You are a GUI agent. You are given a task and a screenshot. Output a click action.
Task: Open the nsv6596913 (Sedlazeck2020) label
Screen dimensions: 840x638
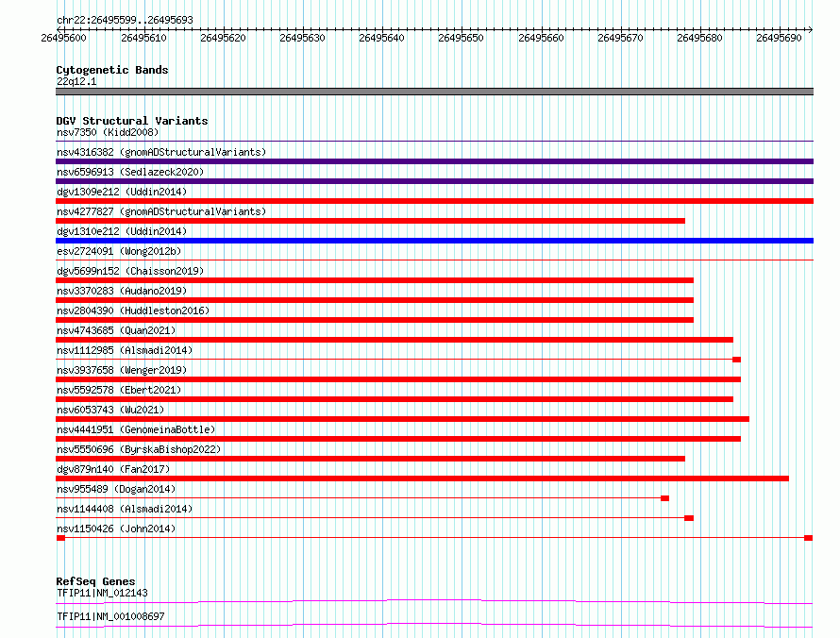(130, 172)
